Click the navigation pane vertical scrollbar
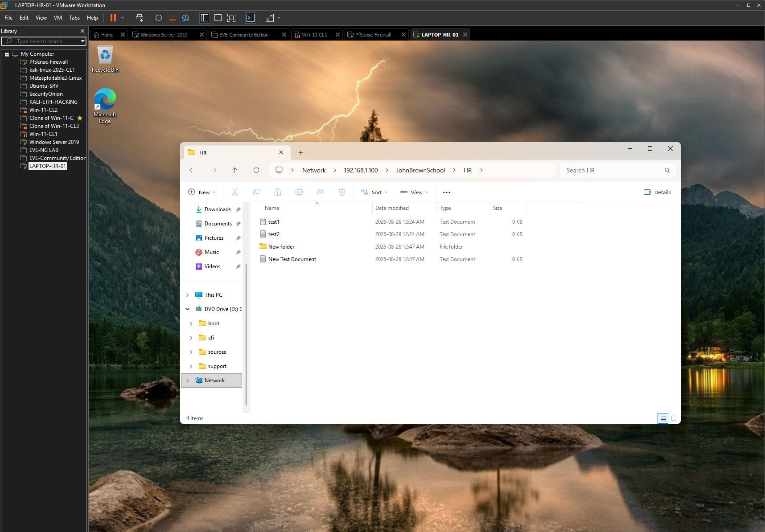Image resolution: width=765 pixels, height=532 pixels. pyautogui.click(x=246, y=335)
